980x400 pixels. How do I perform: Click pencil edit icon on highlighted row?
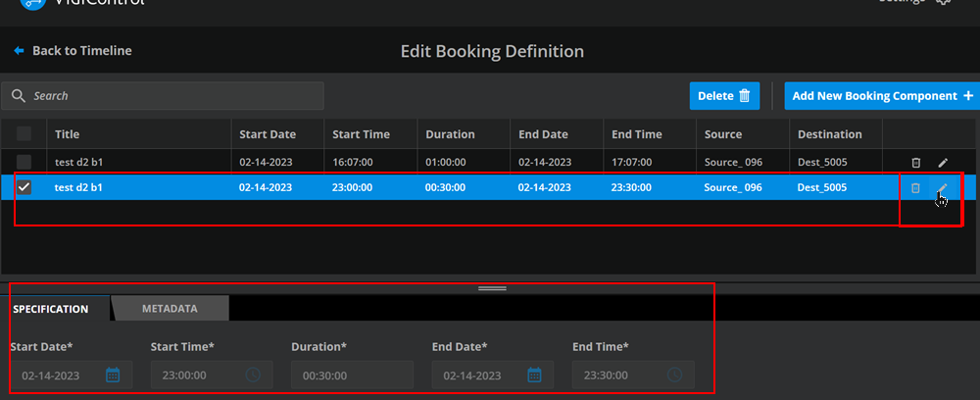point(943,187)
